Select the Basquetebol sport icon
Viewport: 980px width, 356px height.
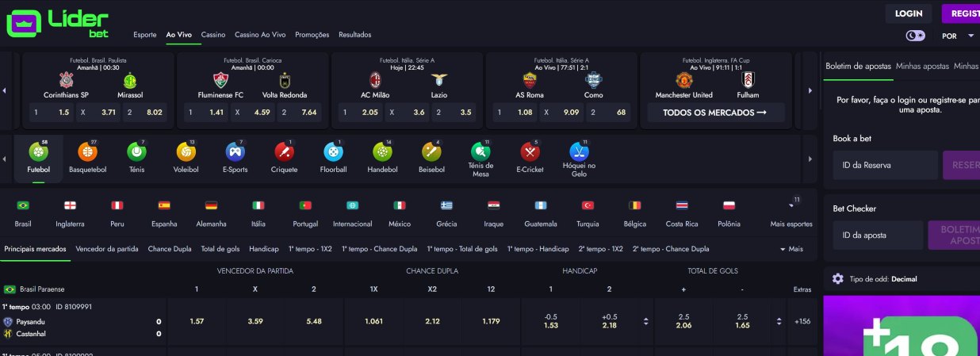tap(87, 151)
